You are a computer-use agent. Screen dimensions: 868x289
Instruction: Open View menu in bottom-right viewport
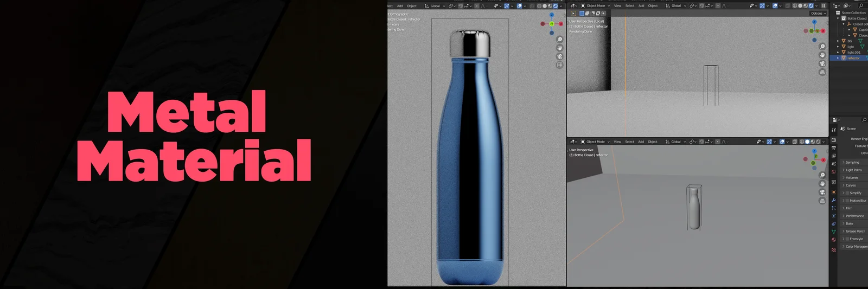click(617, 142)
